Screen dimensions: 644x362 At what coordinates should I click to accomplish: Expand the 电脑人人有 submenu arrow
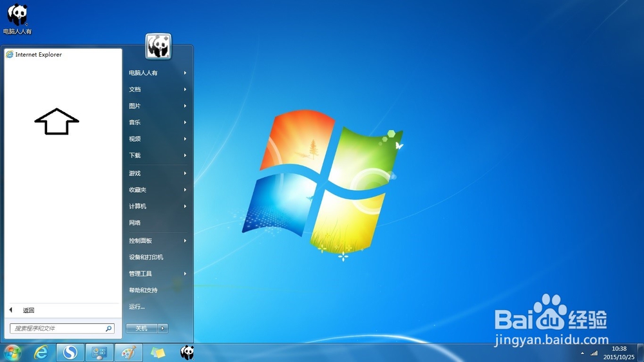(185, 73)
